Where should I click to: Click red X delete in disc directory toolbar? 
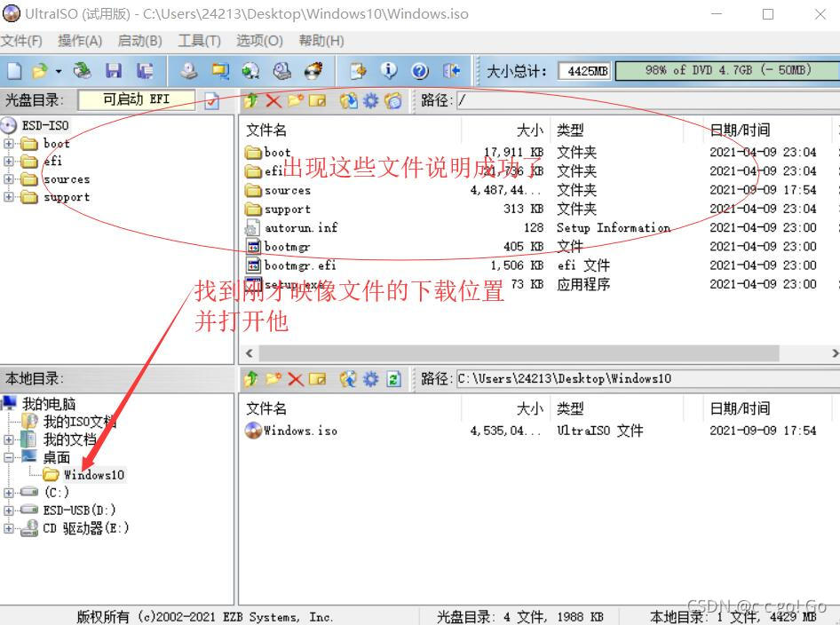coord(273,100)
